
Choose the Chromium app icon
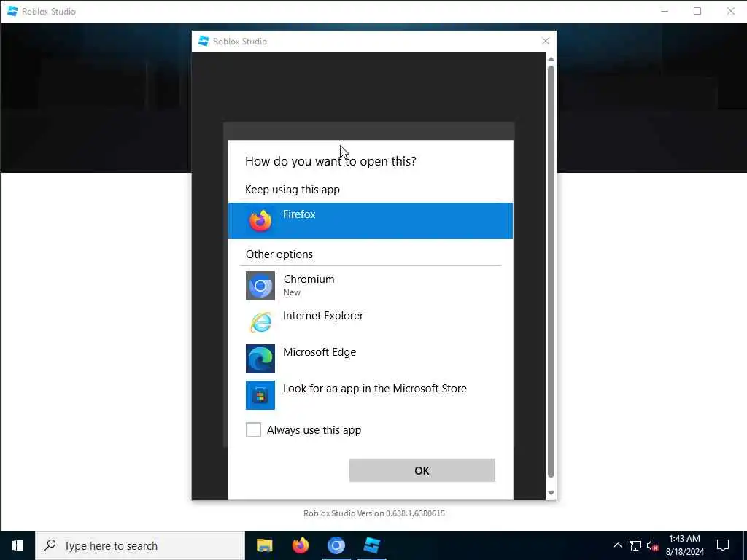(x=260, y=286)
